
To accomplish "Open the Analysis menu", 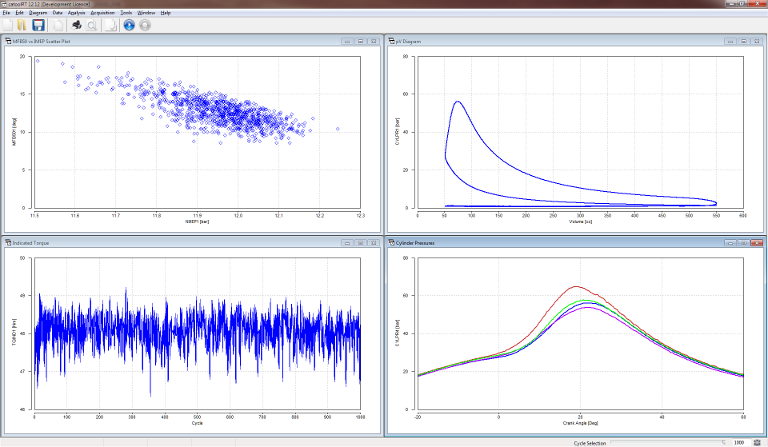I will 77,13.
